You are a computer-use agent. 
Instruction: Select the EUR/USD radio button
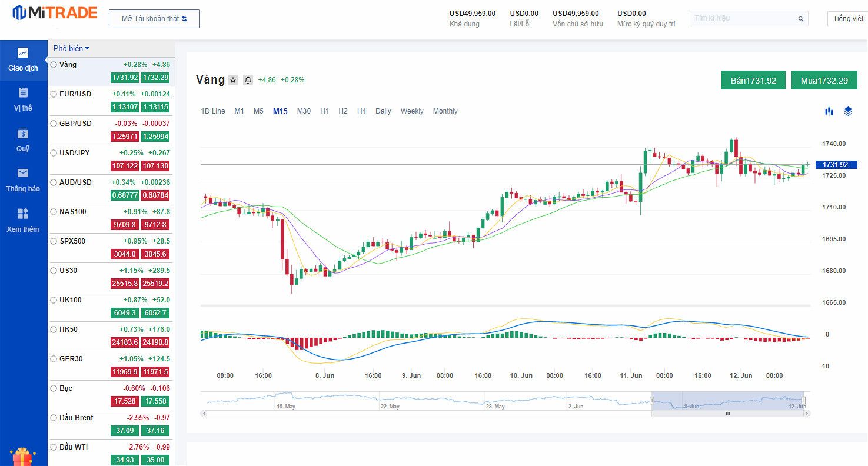(x=54, y=94)
